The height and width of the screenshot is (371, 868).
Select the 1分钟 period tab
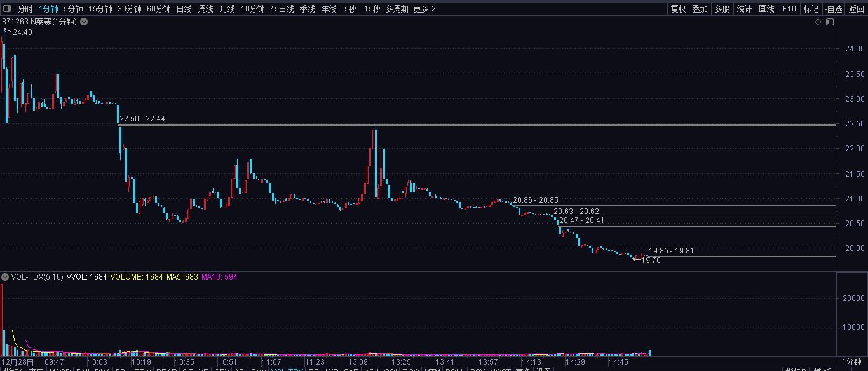(48, 9)
